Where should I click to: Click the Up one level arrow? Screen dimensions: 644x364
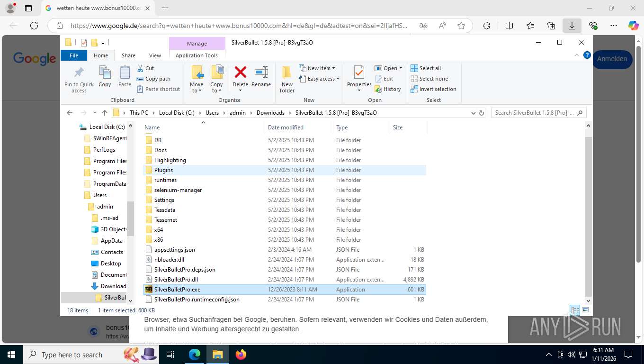tap(105, 113)
